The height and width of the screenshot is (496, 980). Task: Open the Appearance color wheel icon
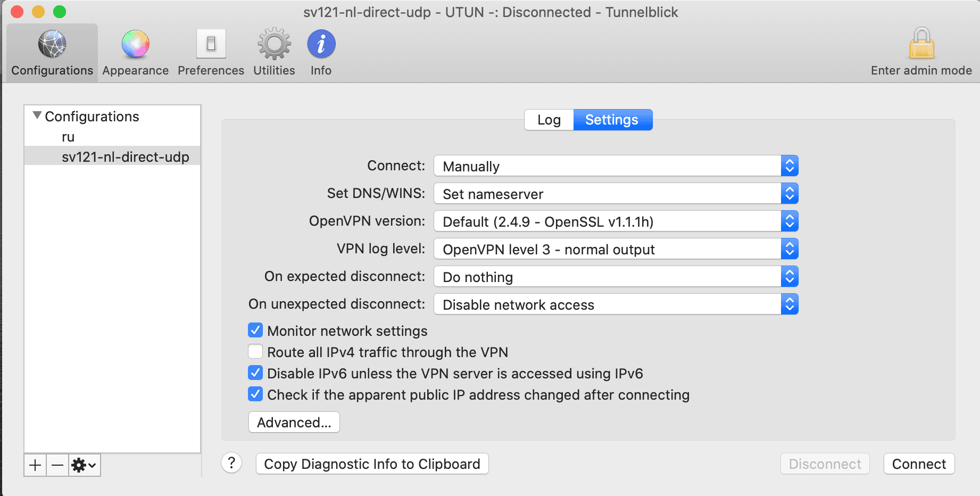pyautogui.click(x=135, y=44)
